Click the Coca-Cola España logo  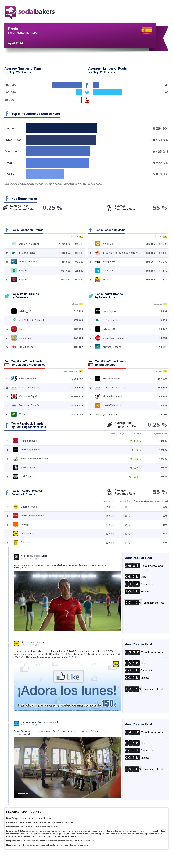click(x=98, y=338)
